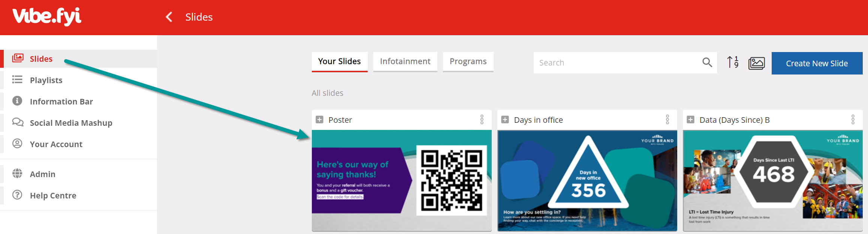Click the Data (Days Since) B title

tap(735, 120)
